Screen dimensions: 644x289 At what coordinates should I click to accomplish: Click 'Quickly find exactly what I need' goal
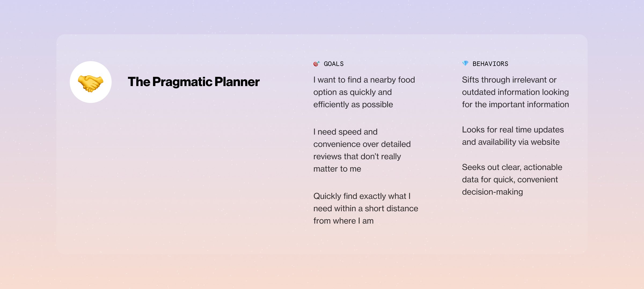pos(366,208)
